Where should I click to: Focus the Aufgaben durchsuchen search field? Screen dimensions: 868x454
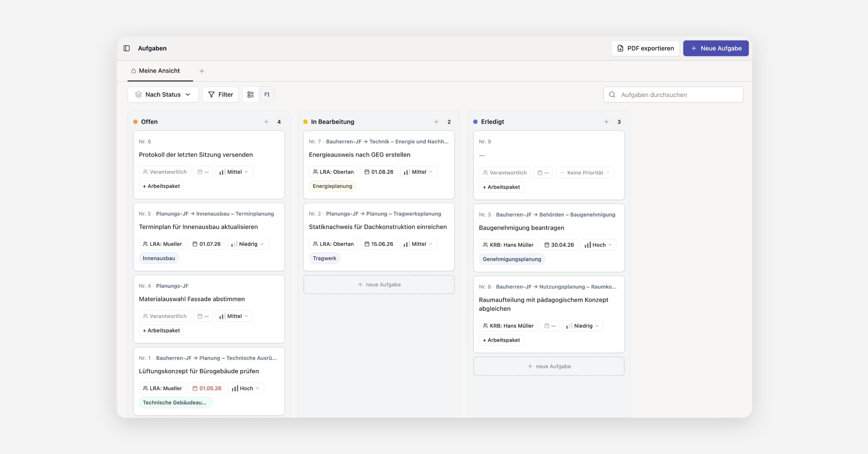point(673,94)
